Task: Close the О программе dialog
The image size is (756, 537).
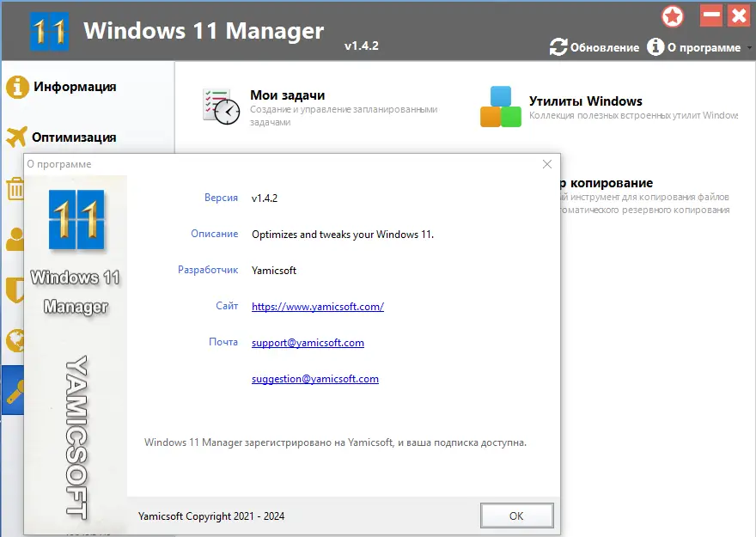Action: [x=546, y=164]
